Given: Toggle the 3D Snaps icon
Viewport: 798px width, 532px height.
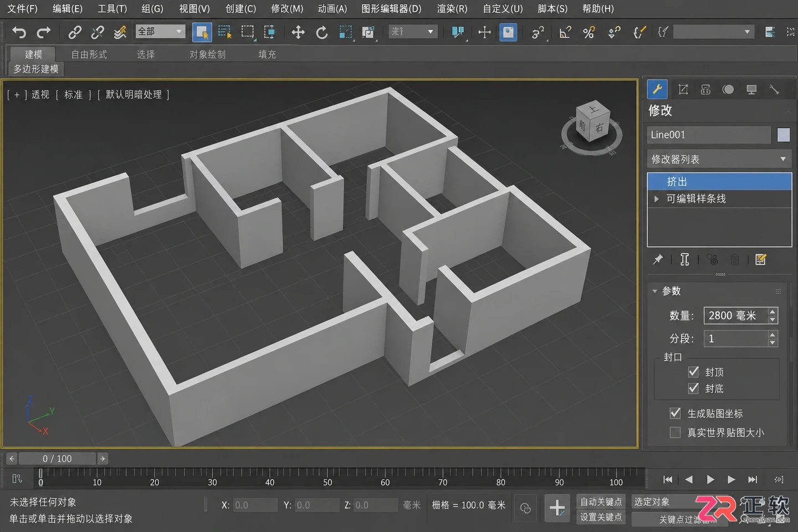Looking at the screenshot, I should pyautogui.click(x=538, y=32).
